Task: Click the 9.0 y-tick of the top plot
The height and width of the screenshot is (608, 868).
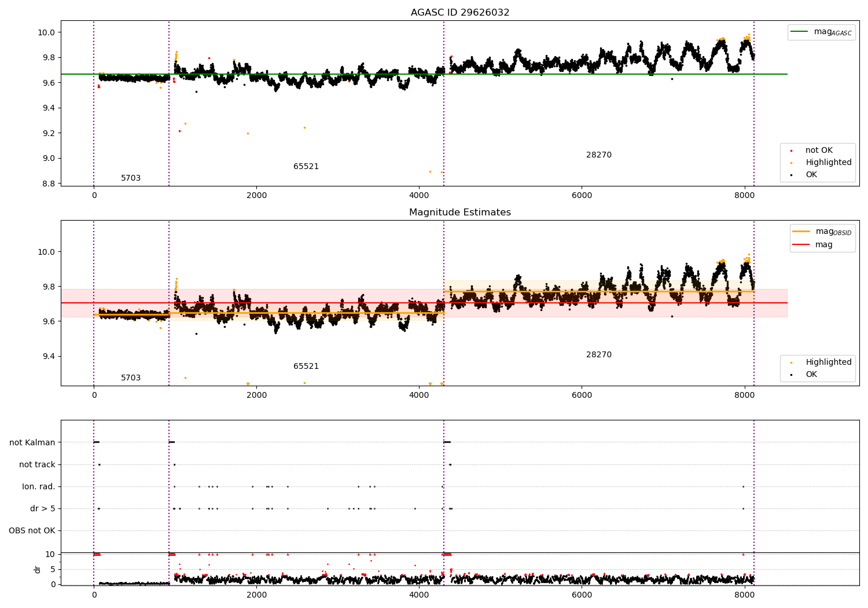Action: [x=49, y=159]
